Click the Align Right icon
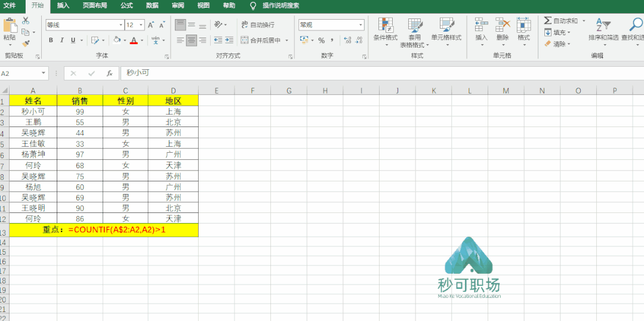The height and width of the screenshot is (321, 644). (202, 40)
